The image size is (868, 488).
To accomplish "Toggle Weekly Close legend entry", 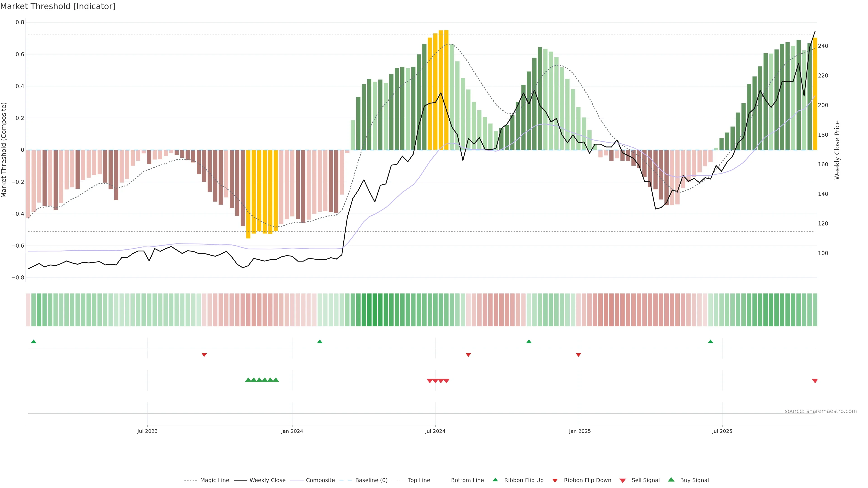I will 267,480.
